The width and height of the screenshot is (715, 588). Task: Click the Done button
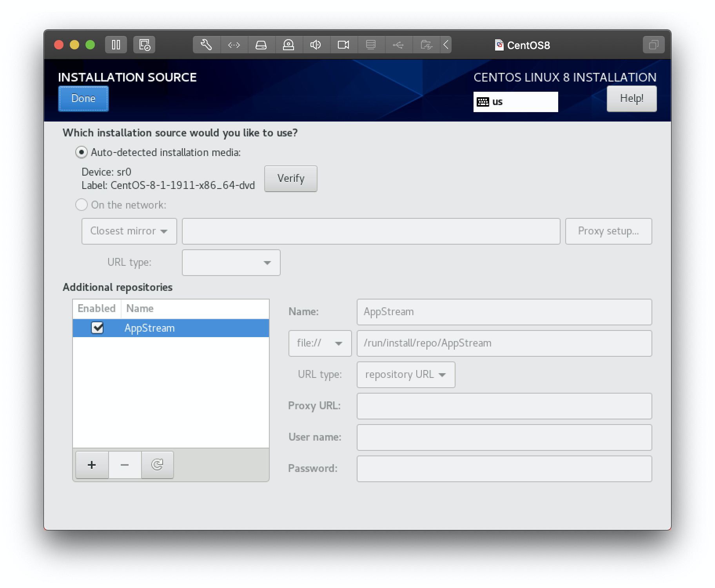[x=83, y=98]
